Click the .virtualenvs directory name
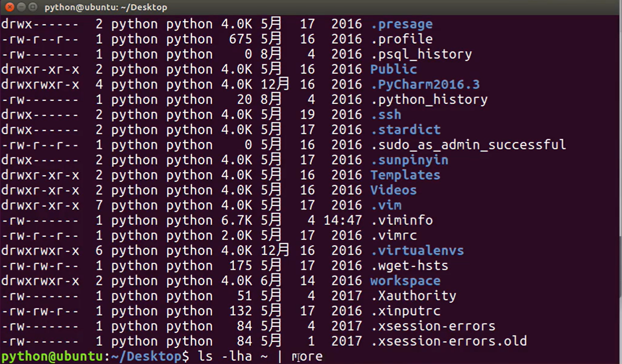Image resolution: width=622 pixels, height=364 pixels. (x=417, y=251)
